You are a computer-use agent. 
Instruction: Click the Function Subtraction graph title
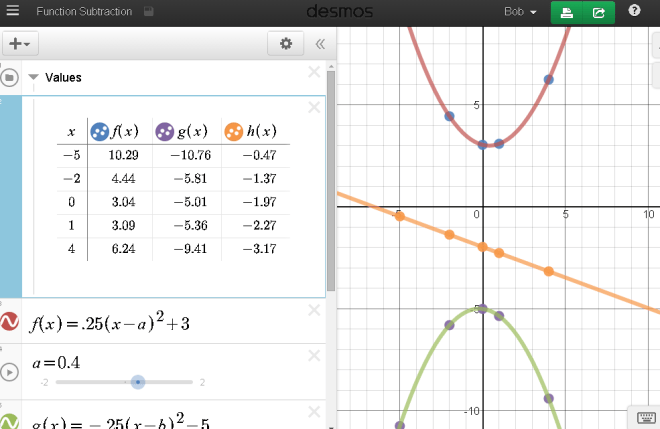[x=84, y=11]
